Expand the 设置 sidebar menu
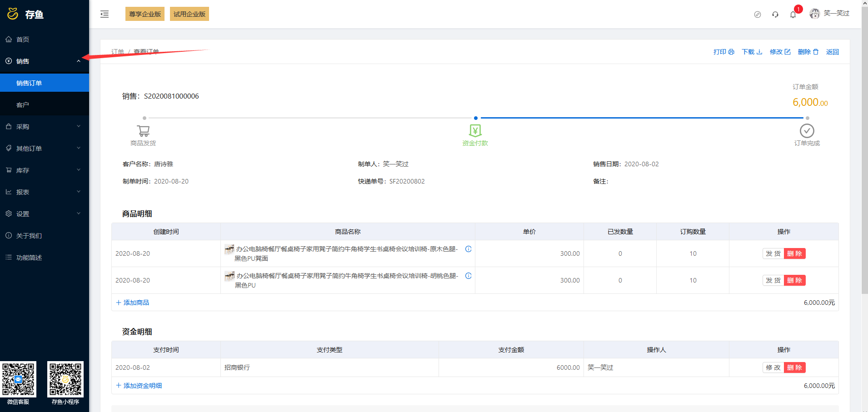This screenshot has height=412, width=868. point(45,214)
